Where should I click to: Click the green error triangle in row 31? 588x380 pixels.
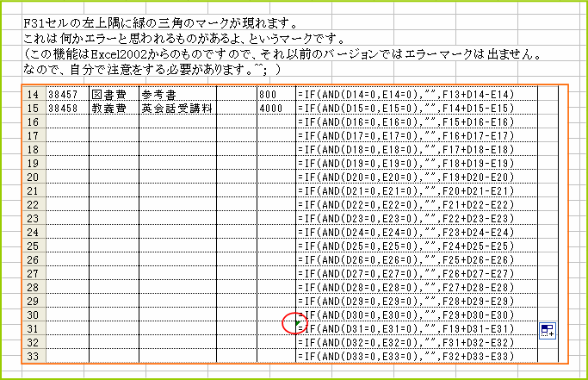click(298, 323)
